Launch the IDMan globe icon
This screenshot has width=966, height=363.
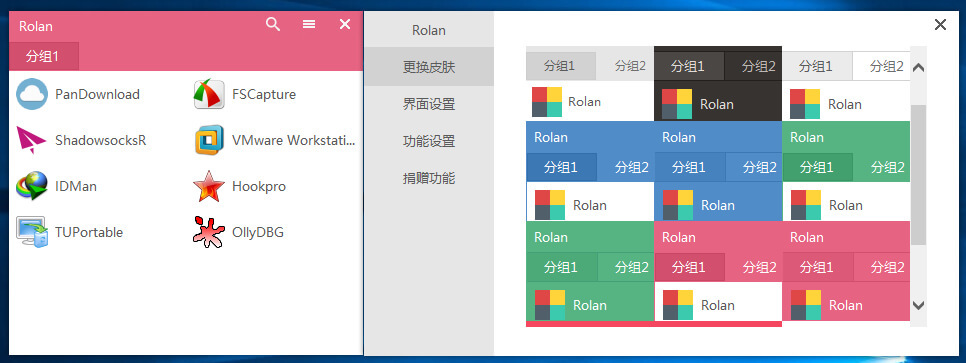[x=31, y=186]
